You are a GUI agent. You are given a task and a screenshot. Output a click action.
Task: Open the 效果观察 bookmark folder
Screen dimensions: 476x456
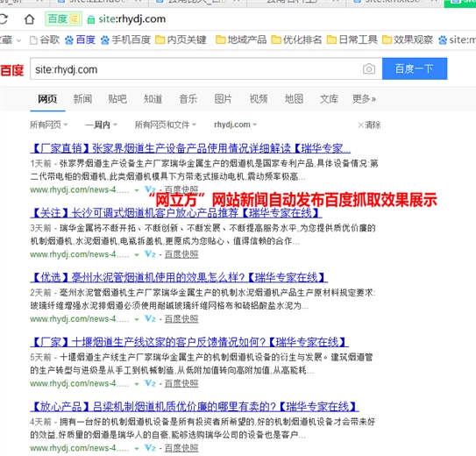[408, 39]
